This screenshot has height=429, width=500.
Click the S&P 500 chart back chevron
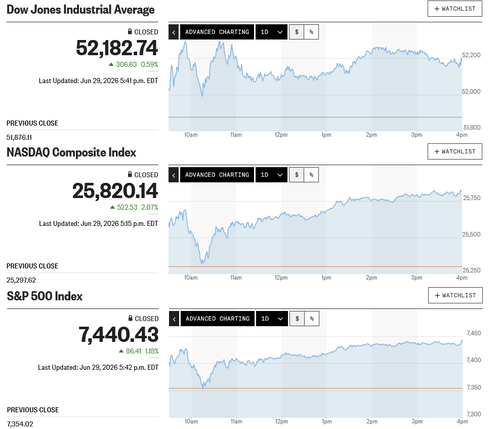tap(174, 319)
